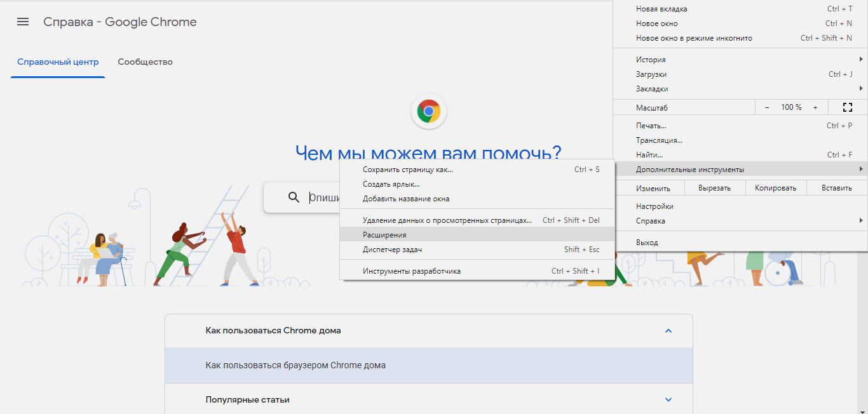
Task: Click the Копировать button
Action: tap(775, 188)
